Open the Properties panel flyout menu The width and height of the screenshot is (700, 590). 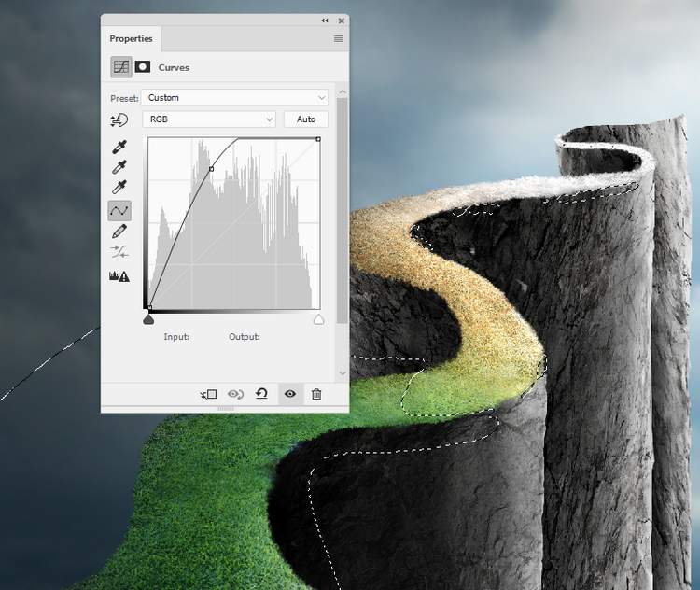click(339, 39)
